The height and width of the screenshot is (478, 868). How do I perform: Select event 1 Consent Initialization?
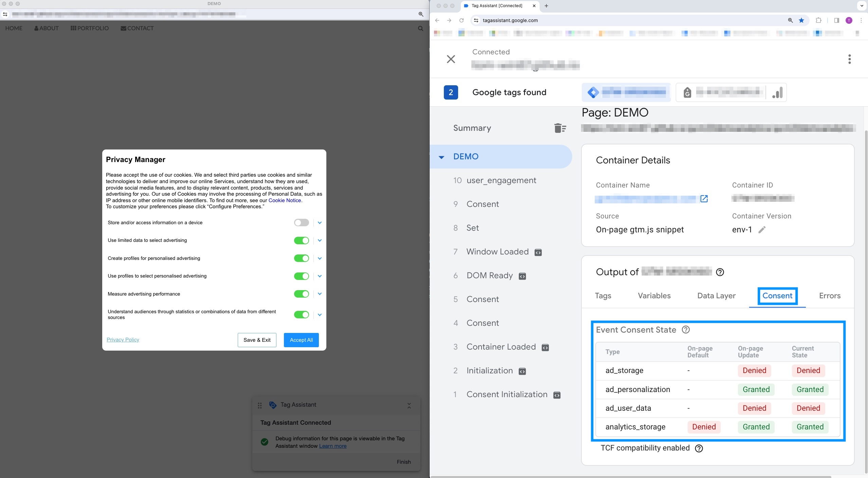(x=501, y=394)
